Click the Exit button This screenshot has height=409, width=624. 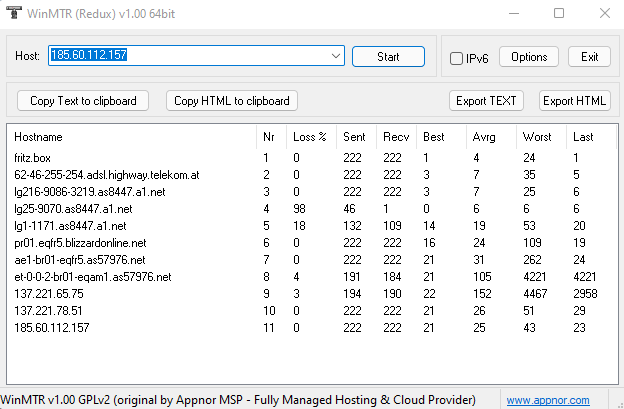click(x=589, y=56)
